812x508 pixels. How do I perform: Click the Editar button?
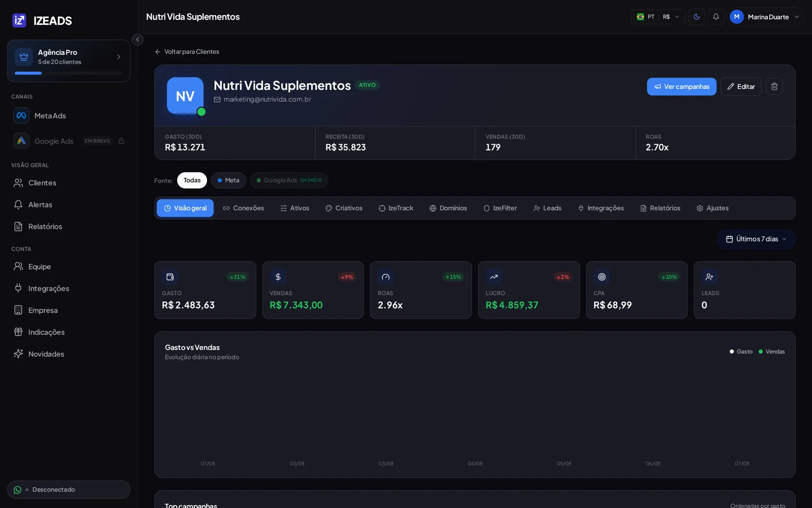[x=741, y=86]
